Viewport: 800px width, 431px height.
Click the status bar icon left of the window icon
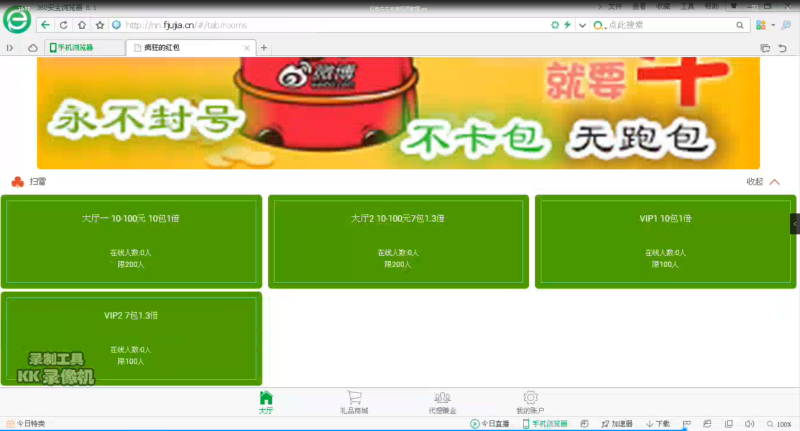[707, 424]
